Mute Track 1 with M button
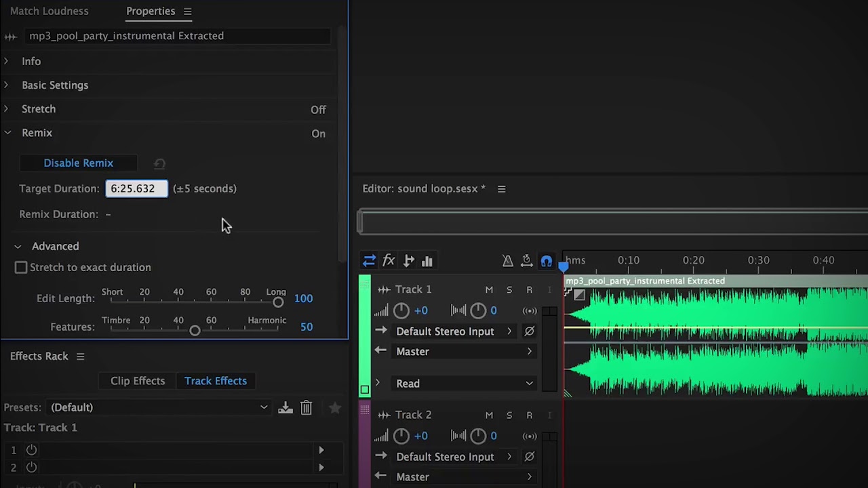Viewport: 868px width, 488px height. coord(489,290)
